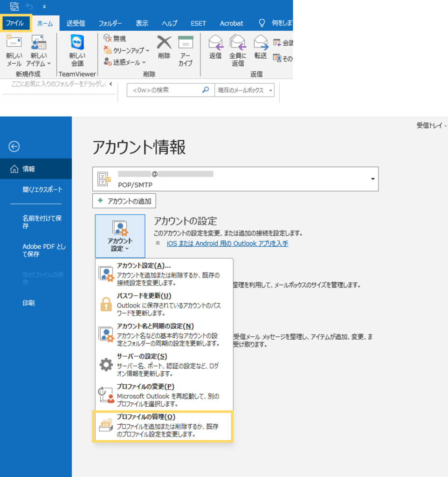Image resolution: width=448 pixels, height=477 pixels.
Task: Click the Archive (アーカイブ) icon
Action: 186,42
